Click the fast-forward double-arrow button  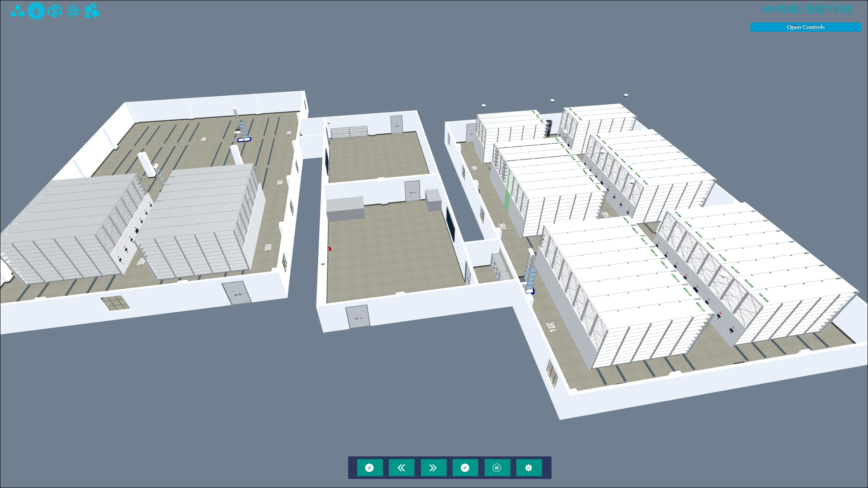pos(433,468)
